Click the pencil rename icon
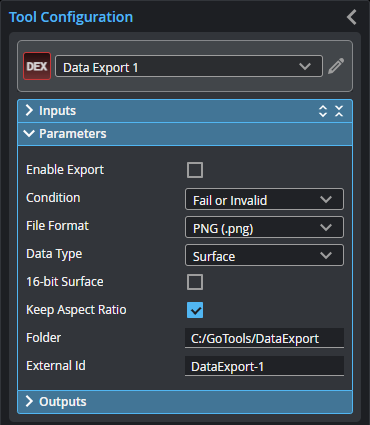This screenshot has width=370, height=425. click(x=336, y=66)
